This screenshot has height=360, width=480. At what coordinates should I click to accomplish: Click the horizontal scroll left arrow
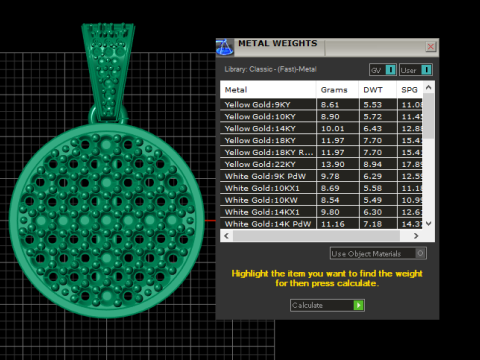click(x=227, y=236)
